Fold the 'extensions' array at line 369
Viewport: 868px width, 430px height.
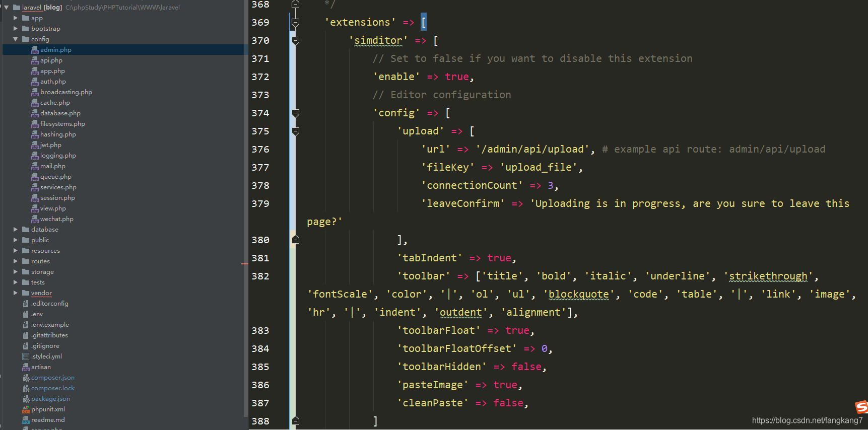[296, 22]
